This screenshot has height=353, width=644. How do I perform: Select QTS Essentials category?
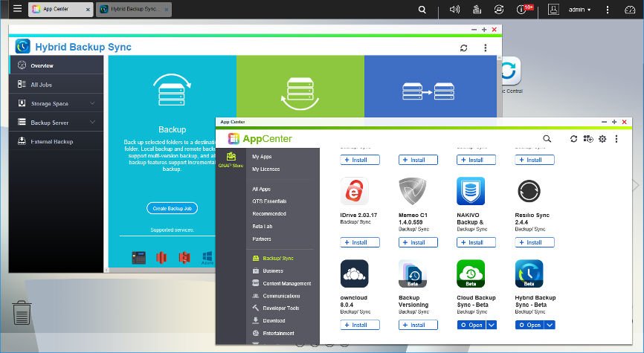[x=269, y=201]
